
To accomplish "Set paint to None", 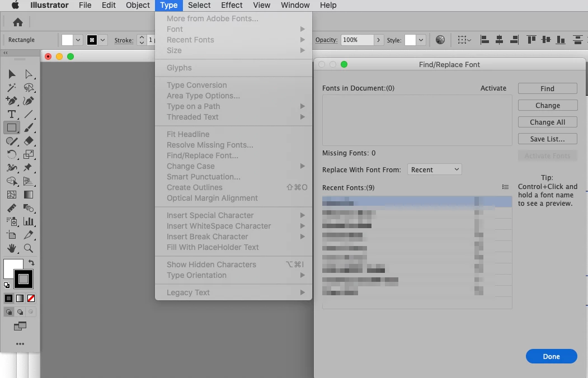I will (31, 298).
